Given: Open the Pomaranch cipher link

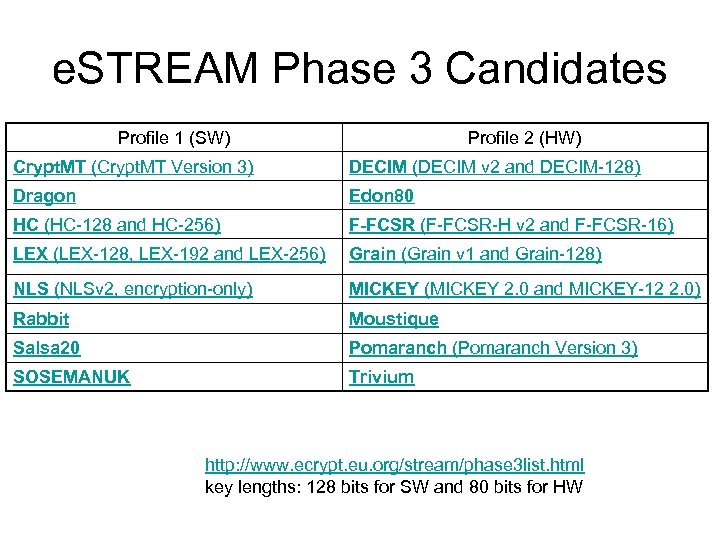Looking at the screenshot, I should click(x=397, y=348).
